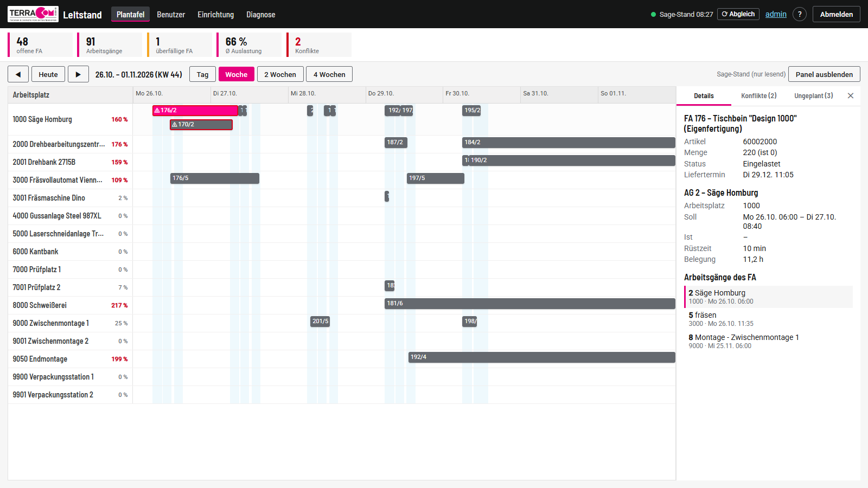The width and height of the screenshot is (868, 488).
Task: Click Panel ausblenden button
Action: 824,74
